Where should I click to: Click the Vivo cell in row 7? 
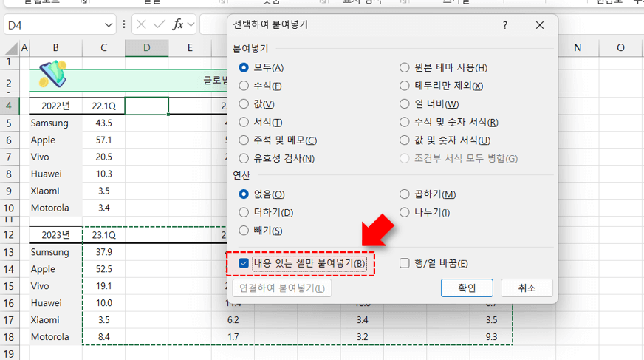pos(56,157)
